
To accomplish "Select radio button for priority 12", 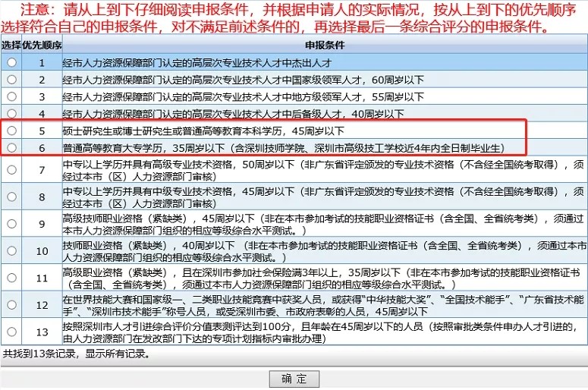I will tap(11, 305).
